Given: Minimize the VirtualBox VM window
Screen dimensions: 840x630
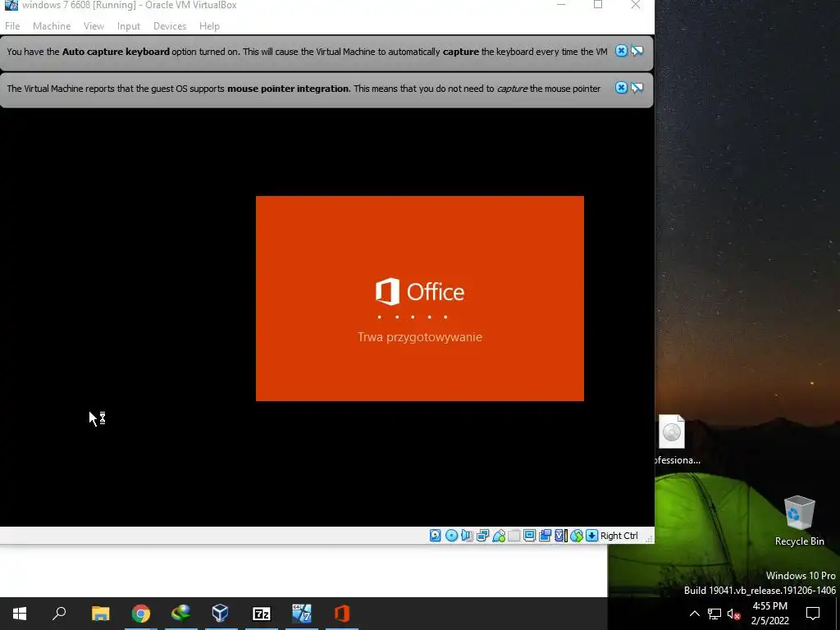Looking at the screenshot, I should tap(561, 5).
